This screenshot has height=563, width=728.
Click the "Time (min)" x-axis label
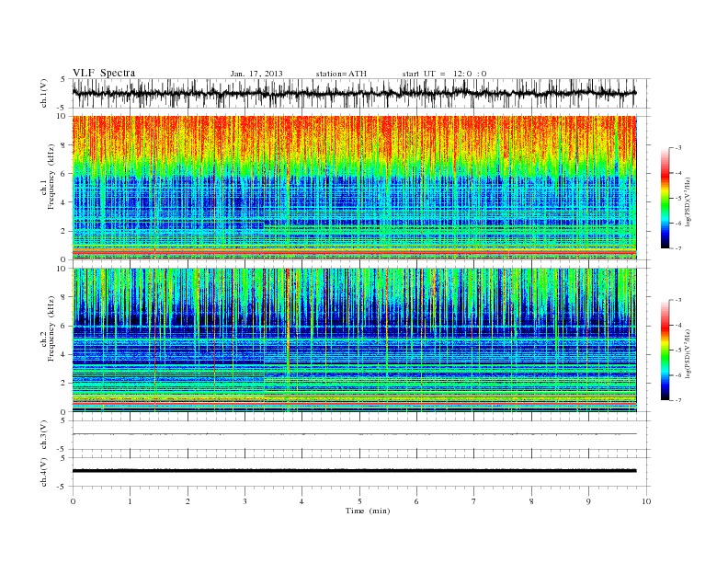point(368,511)
